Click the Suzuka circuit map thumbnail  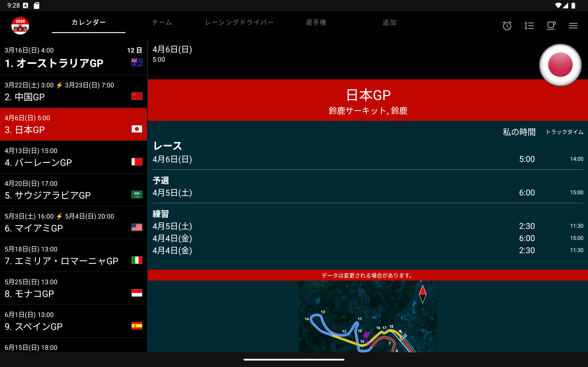pos(368,317)
